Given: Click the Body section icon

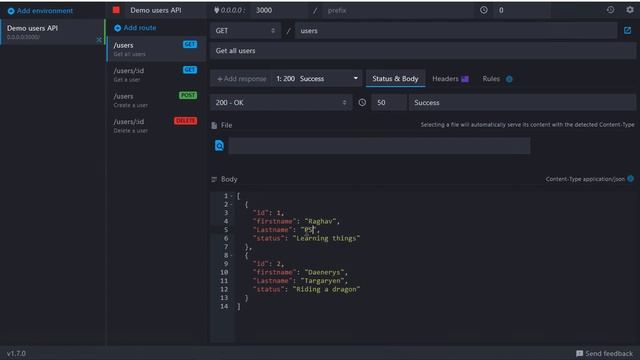Looking at the screenshot, I should (x=214, y=179).
